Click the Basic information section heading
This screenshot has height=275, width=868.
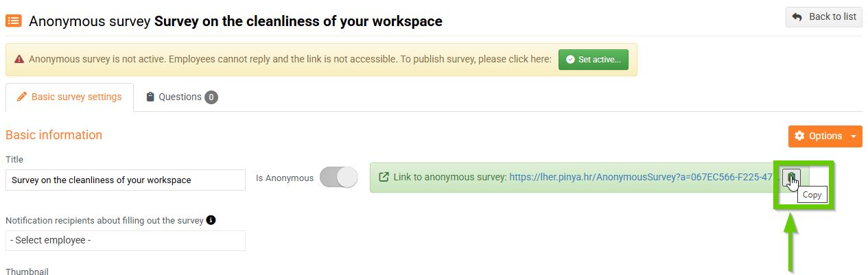pyautogui.click(x=54, y=135)
